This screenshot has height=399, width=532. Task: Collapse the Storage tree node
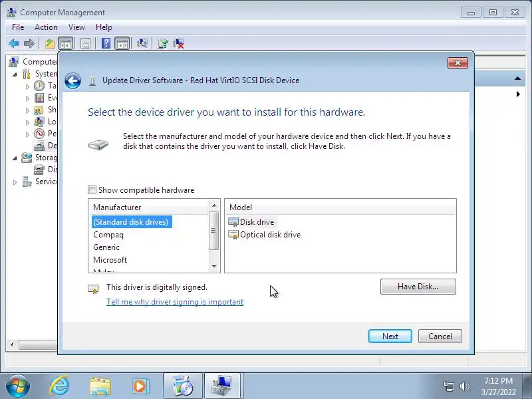coord(15,158)
